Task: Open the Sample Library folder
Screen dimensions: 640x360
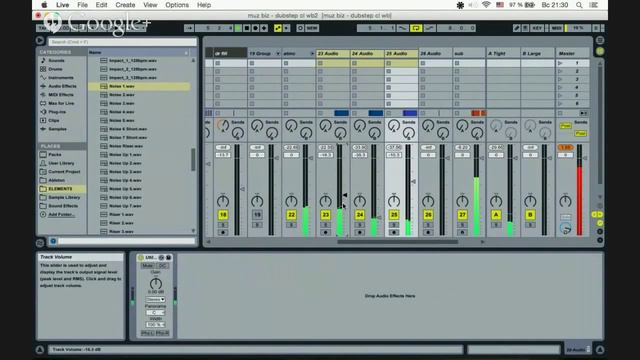Action: (64, 198)
